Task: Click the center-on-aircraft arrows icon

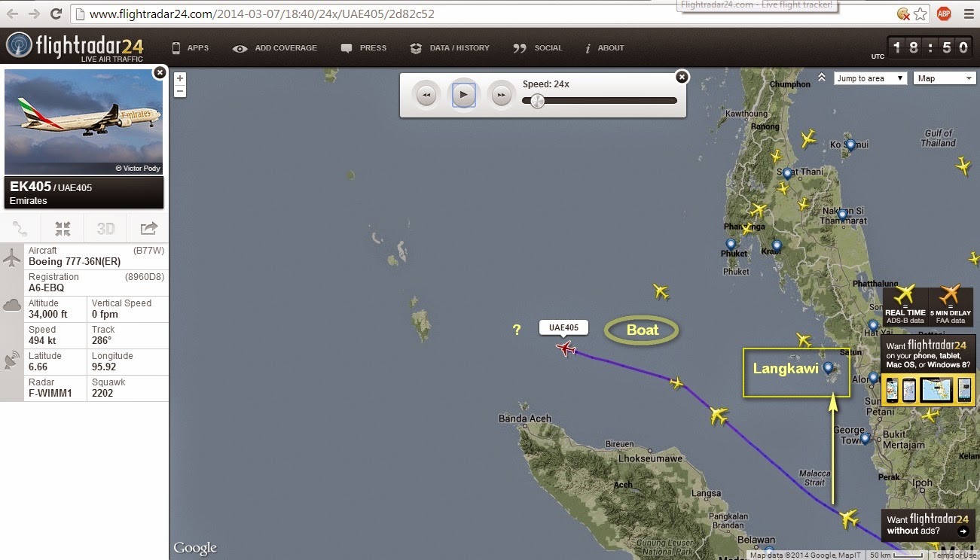Action: (x=63, y=228)
